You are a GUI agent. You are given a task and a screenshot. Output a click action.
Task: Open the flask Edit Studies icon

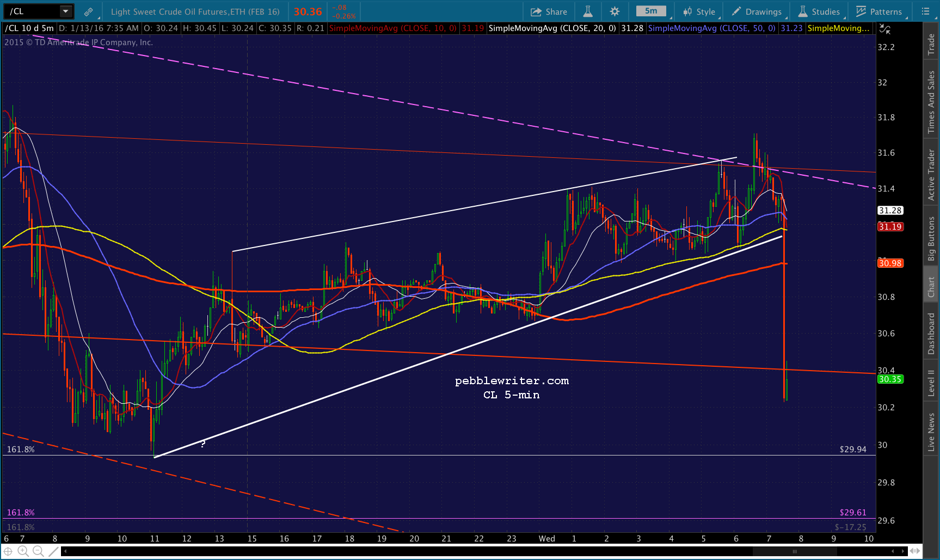pyautogui.click(x=588, y=11)
